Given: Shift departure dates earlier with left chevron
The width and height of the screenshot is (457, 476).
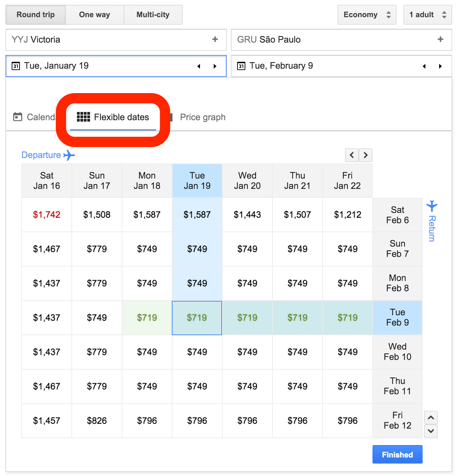Looking at the screenshot, I should pyautogui.click(x=352, y=155).
